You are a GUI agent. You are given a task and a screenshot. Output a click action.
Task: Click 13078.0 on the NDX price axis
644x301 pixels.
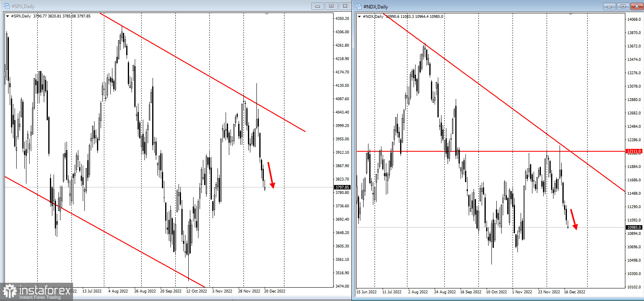point(634,86)
